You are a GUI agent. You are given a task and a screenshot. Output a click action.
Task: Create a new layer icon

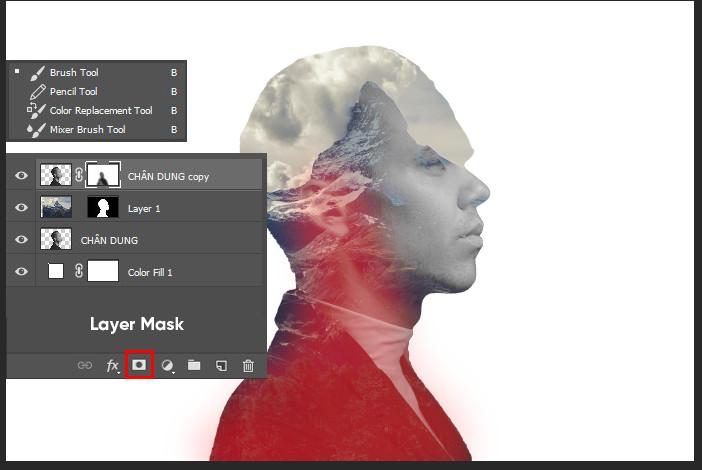click(x=222, y=366)
